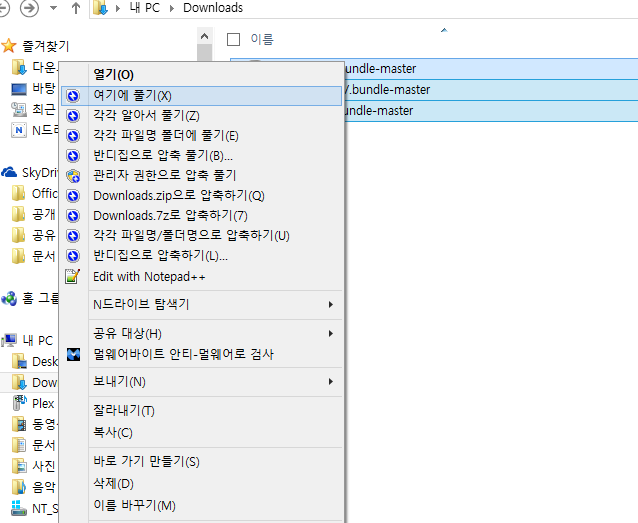Click Bandizip icon beside 각각 알아서 풀기(Z)
This screenshot has height=523, width=638.
click(x=73, y=116)
